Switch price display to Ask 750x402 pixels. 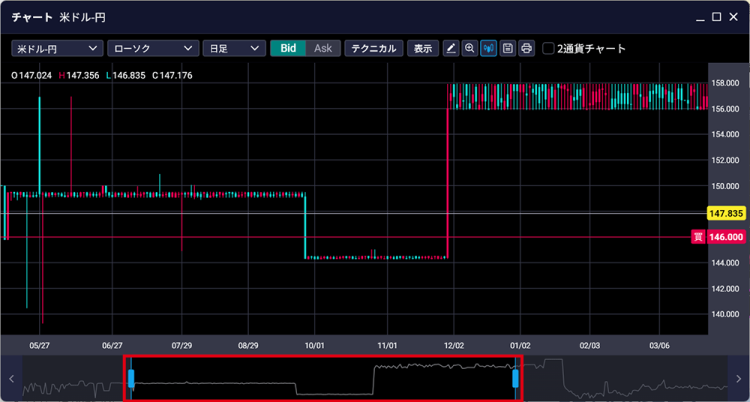(322, 48)
